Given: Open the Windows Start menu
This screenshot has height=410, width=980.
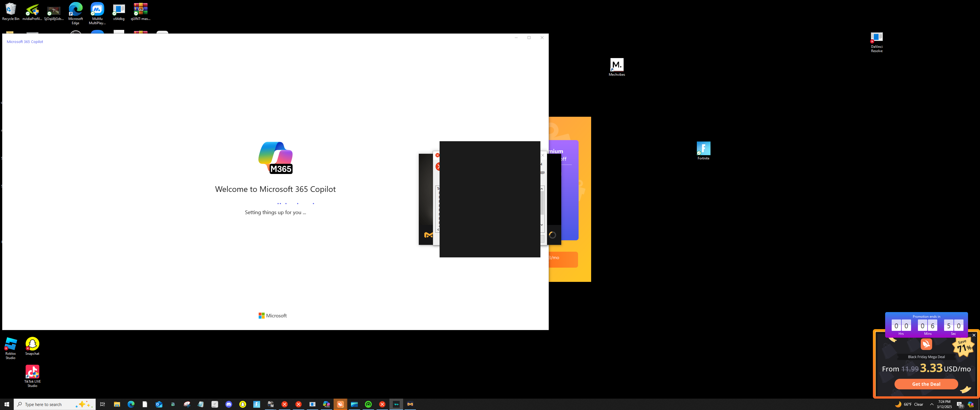Looking at the screenshot, I should tap(7, 404).
